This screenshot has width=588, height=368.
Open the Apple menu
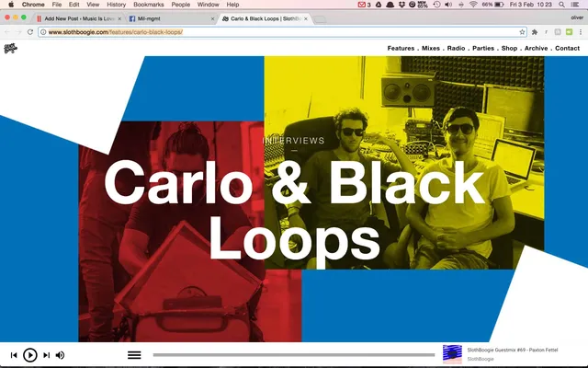(11, 5)
